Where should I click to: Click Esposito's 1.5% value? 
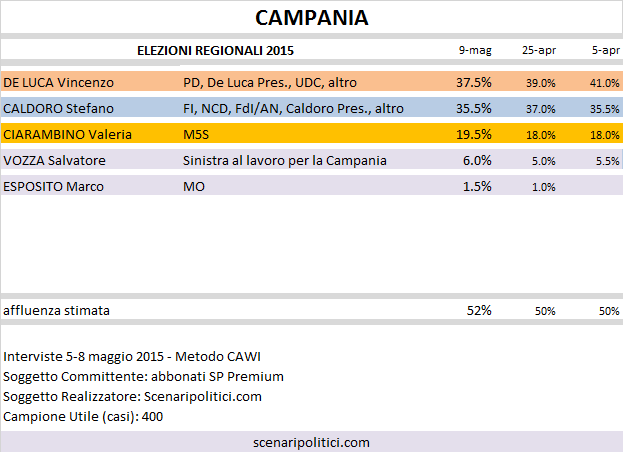[477, 186]
